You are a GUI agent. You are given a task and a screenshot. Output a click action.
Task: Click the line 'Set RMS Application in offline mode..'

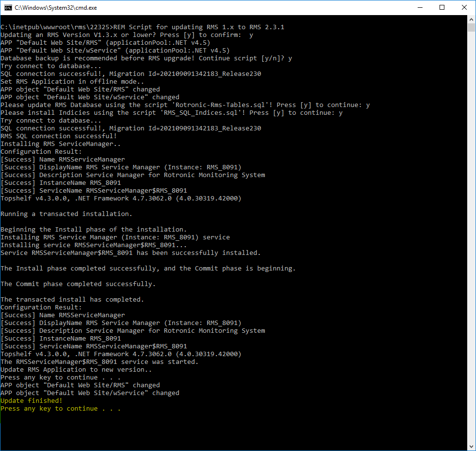point(72,82)
